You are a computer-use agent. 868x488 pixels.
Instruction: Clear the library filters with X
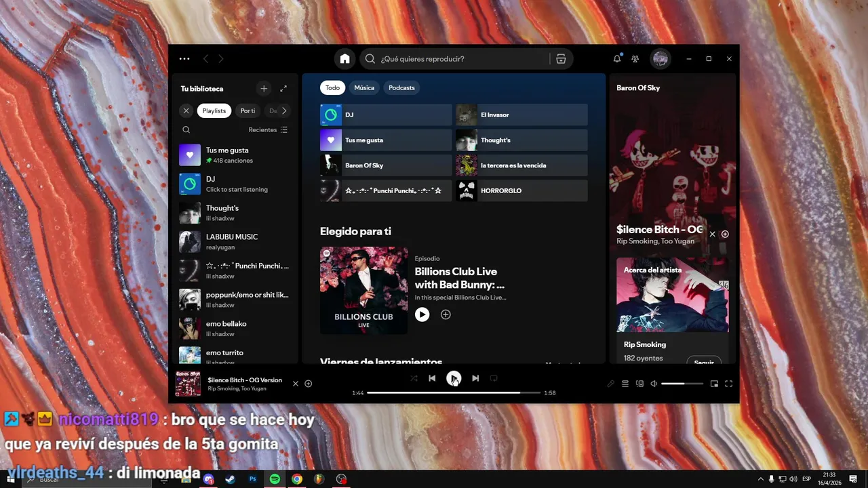186,110
